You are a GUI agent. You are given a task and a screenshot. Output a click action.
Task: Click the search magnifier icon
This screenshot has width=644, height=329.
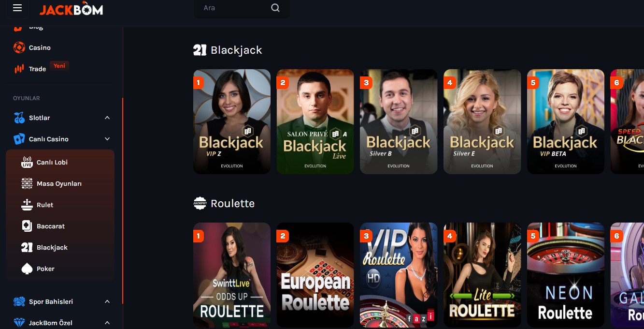coord(275,8)
